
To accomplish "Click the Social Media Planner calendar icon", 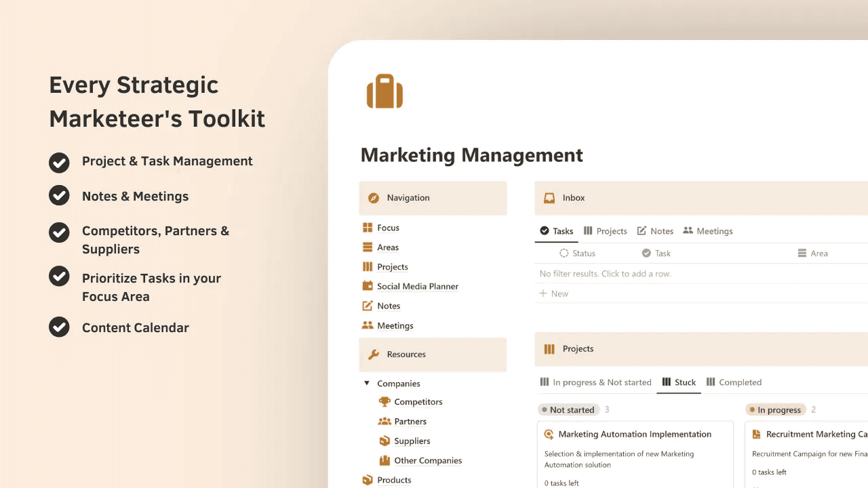I will point(368,286).
